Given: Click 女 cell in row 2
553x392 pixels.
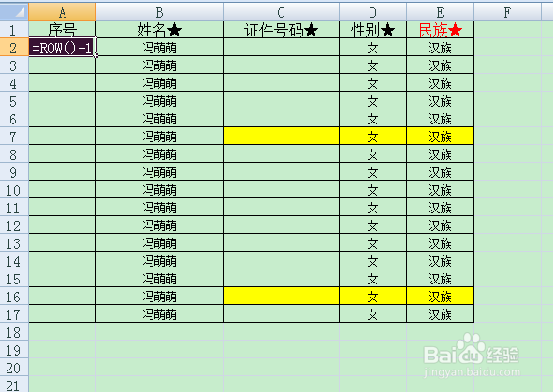Looking at the screenshot, I should click(372, 47).
